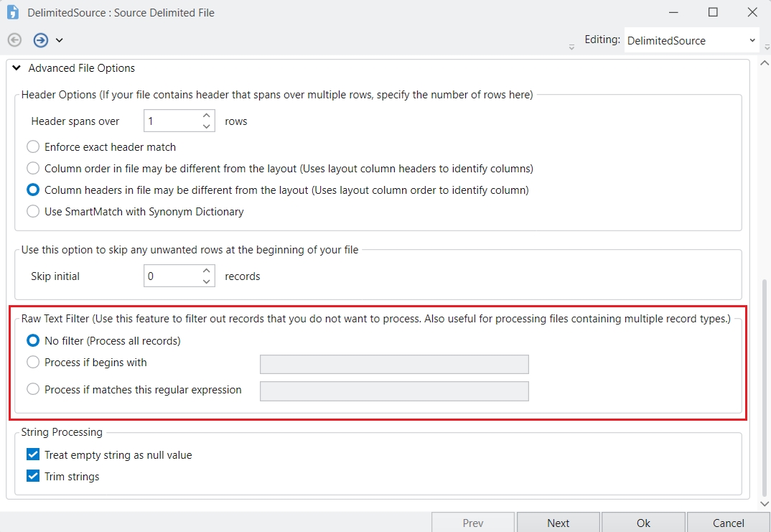Choose Column order in file may differ option
This screenshot has height=532, width=771.
[x=33, y=168]
